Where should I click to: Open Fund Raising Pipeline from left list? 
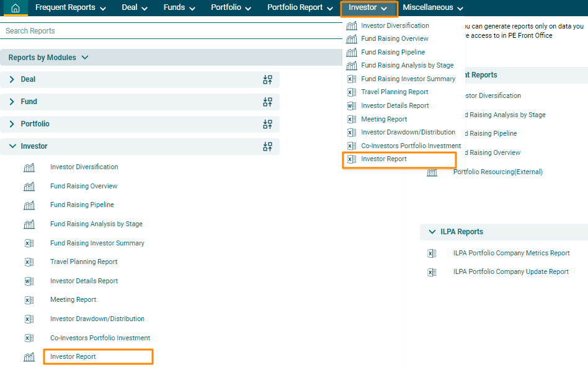point(82,205)
